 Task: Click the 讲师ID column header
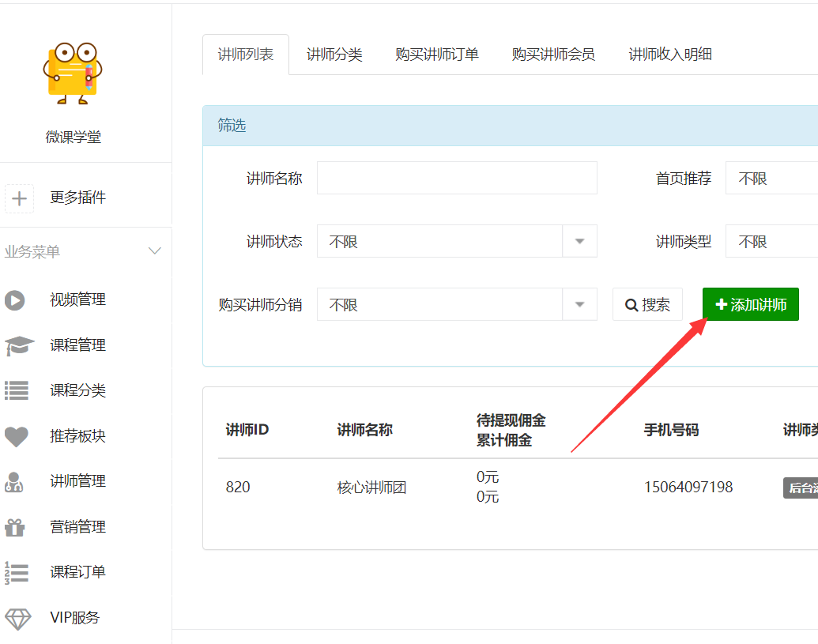pos(247,430)
